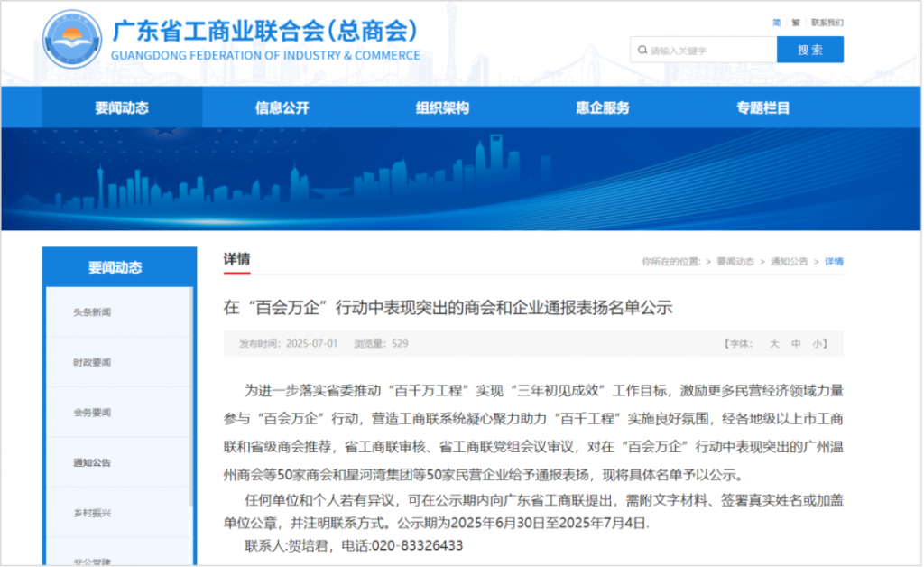Expand the 组织架构 navigation menu
924x567 pixels.
442,108
